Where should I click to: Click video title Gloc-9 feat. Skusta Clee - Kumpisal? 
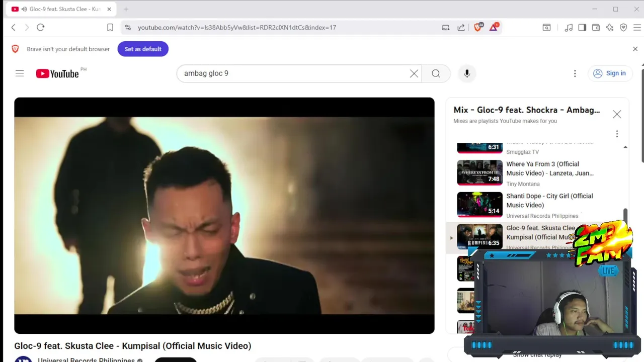(133, 346)
